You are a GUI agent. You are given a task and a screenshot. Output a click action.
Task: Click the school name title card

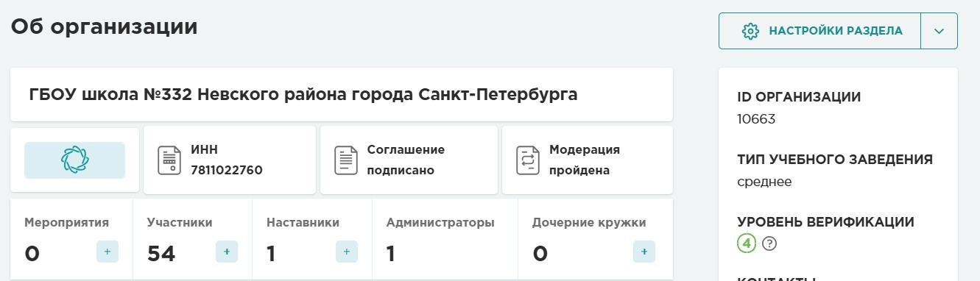click(x=342, y=94)
